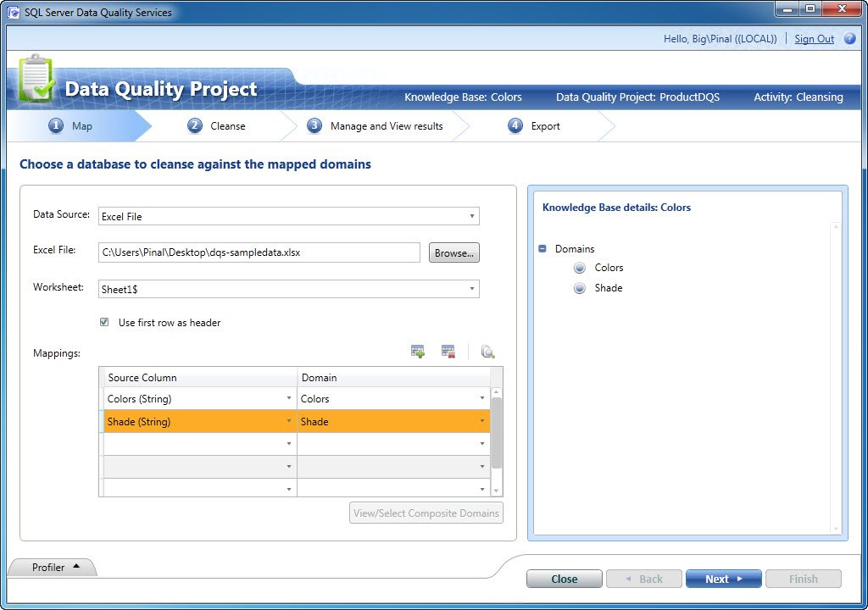This screenshot has width=868, height=610.
Task: Open the preview data source icon
Action: (x=487, y=352)
